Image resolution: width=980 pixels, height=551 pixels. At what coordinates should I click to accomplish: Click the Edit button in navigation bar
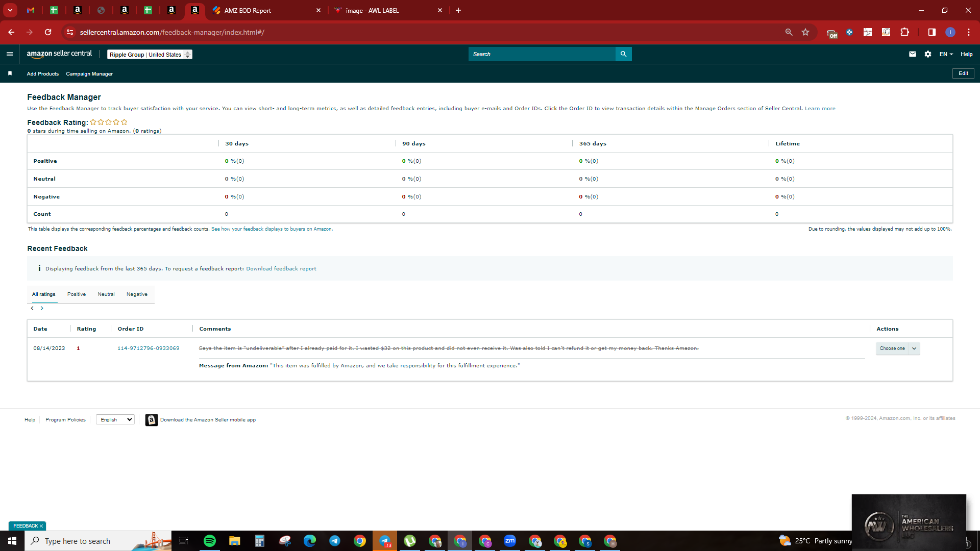click(963, 73)
